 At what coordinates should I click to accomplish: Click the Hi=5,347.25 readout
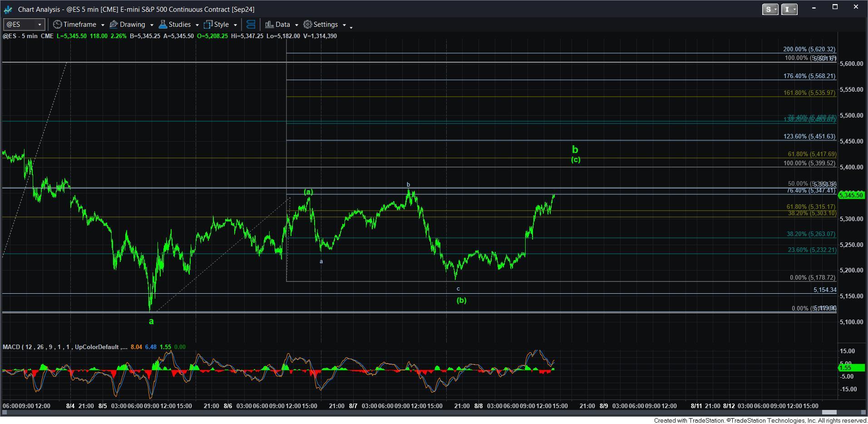[247, 36]
